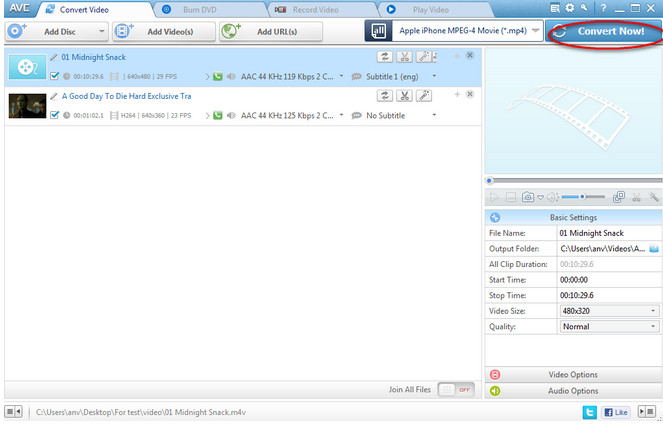Click the Add URL(s) button
The height and width of the screenshot is (425, 663).
(x=271, y=32)
